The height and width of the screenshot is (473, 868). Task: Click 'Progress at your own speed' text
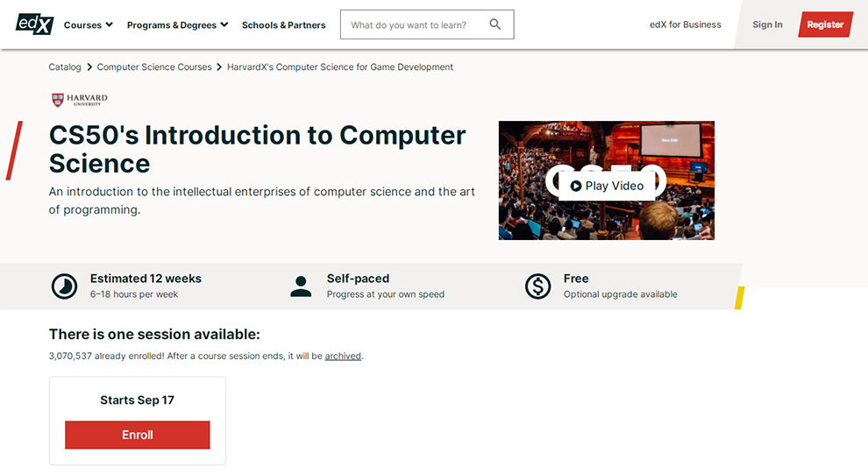(385, 294)
